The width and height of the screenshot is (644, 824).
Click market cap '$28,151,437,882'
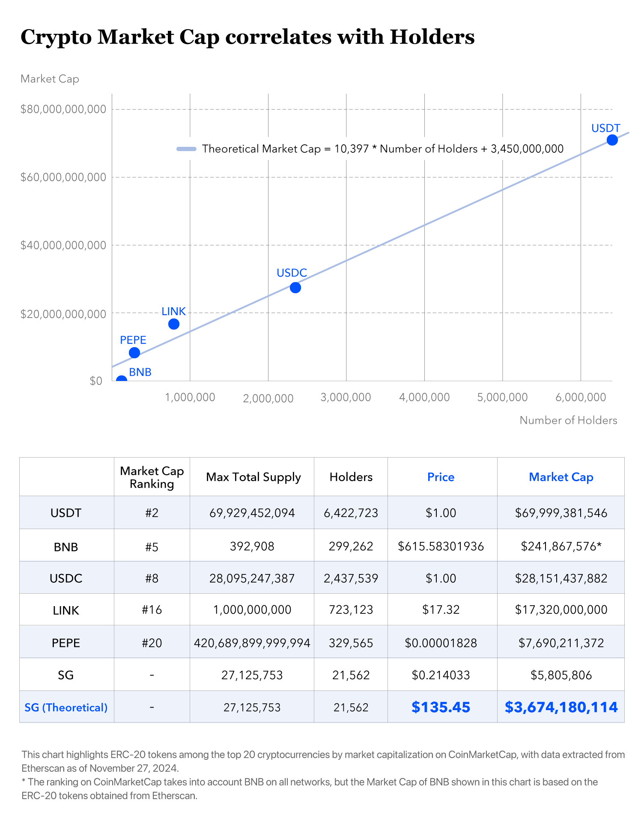[x=561, y=579]
